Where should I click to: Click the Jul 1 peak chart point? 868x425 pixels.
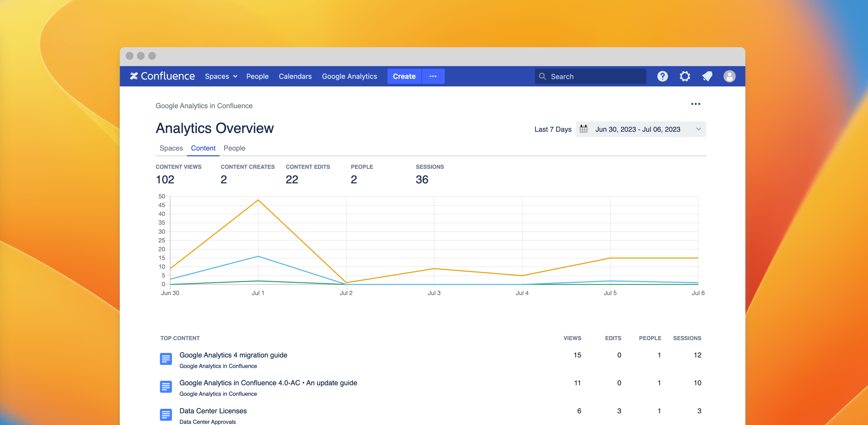(x=258, y=200)
